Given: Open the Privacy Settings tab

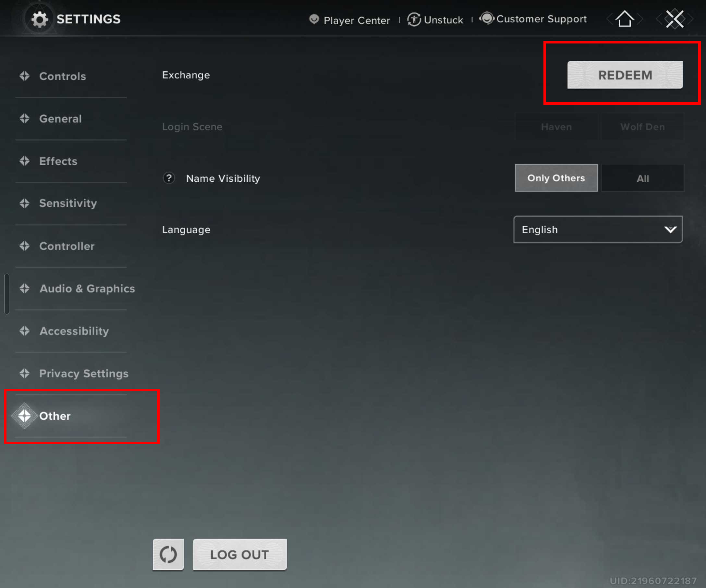Looking at the screenshot, I should point(84,374).
